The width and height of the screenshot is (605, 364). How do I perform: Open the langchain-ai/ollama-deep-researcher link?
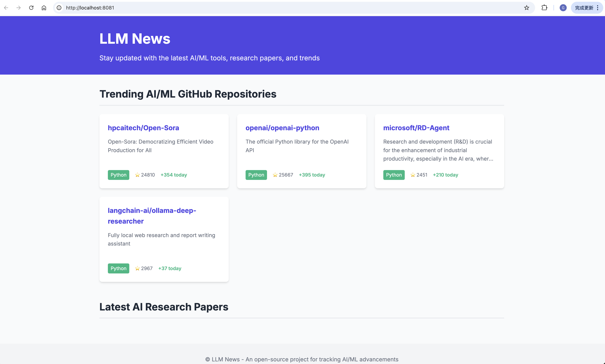click(152, 216)
